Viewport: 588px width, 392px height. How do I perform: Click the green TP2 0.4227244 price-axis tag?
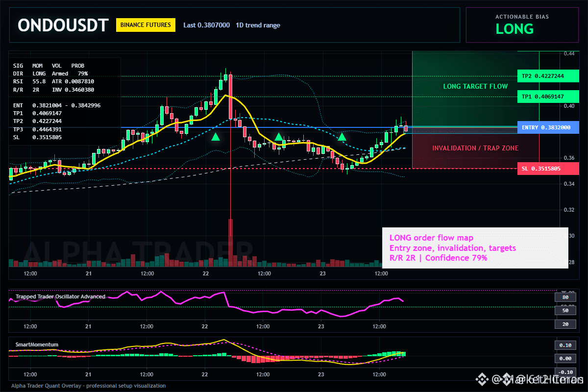[548, 76]
